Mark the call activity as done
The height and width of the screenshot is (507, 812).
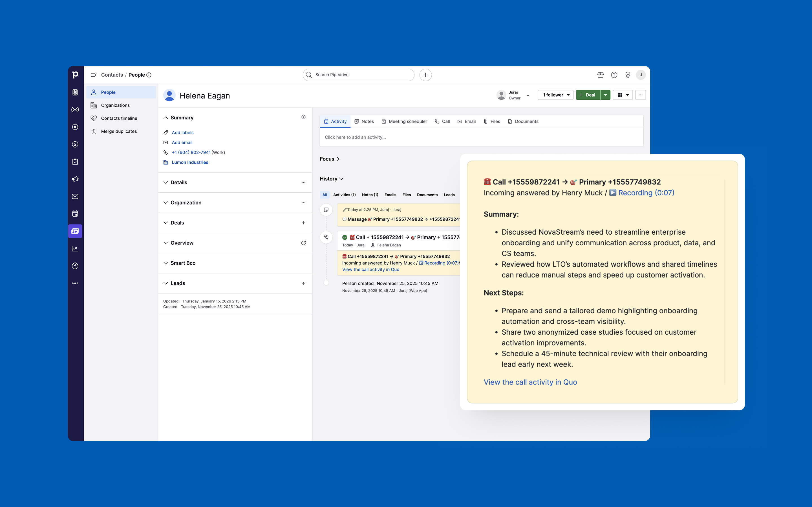pos(345,237)
